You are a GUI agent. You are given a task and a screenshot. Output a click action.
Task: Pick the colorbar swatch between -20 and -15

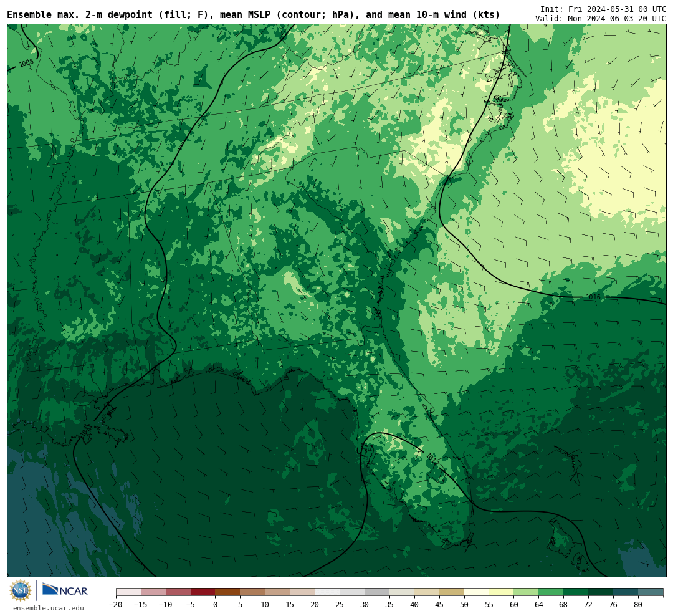click(x=128, y=592)
